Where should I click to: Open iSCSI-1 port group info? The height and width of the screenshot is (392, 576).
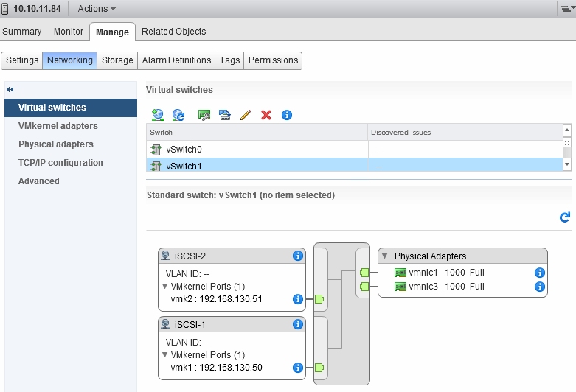[298, 324]
